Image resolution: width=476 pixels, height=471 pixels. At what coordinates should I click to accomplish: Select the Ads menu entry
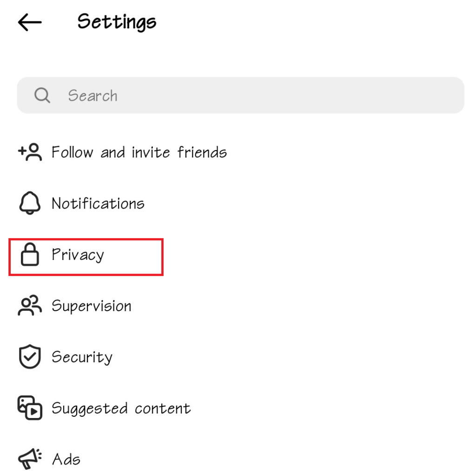[x=66, y=459]
